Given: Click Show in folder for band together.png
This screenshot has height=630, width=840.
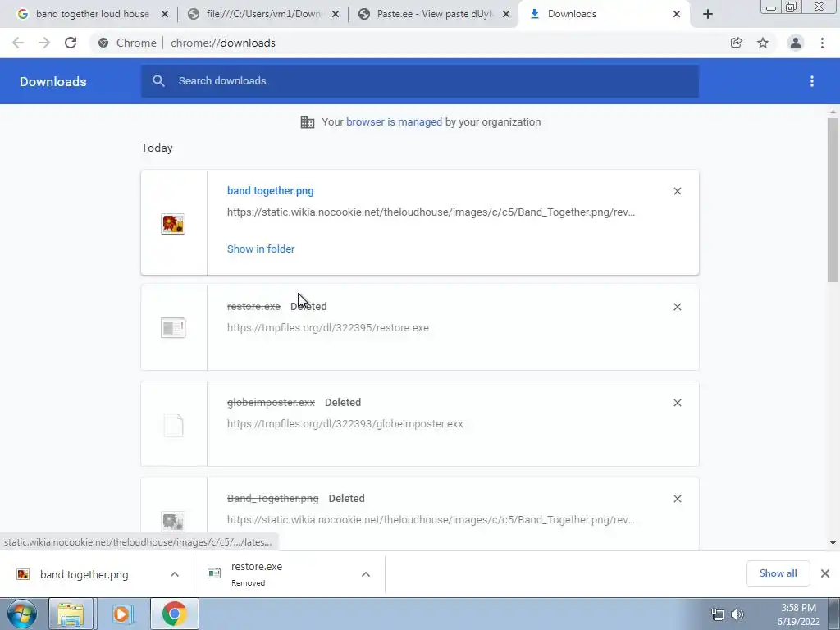Looking at the screenshot, I should click(261, 249).
